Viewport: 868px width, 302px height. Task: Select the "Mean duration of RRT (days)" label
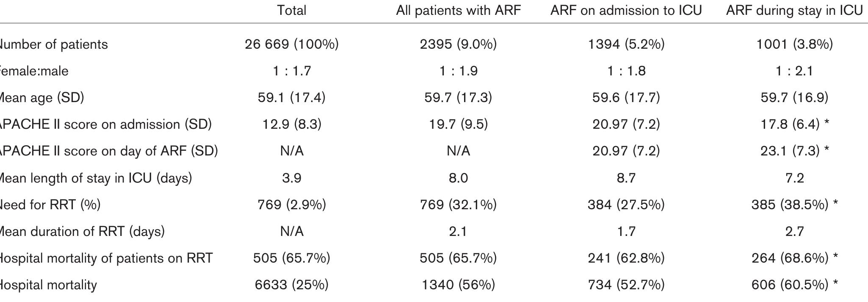coord(82,231)
